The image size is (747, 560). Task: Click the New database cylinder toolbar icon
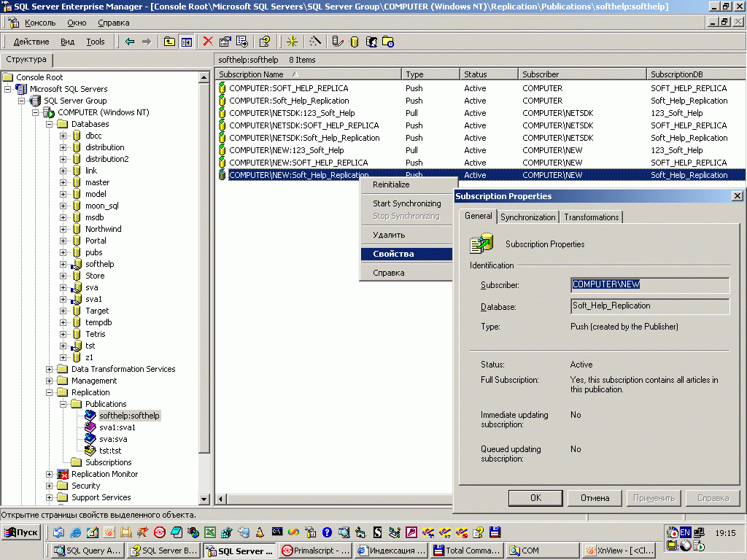(355, 42)
